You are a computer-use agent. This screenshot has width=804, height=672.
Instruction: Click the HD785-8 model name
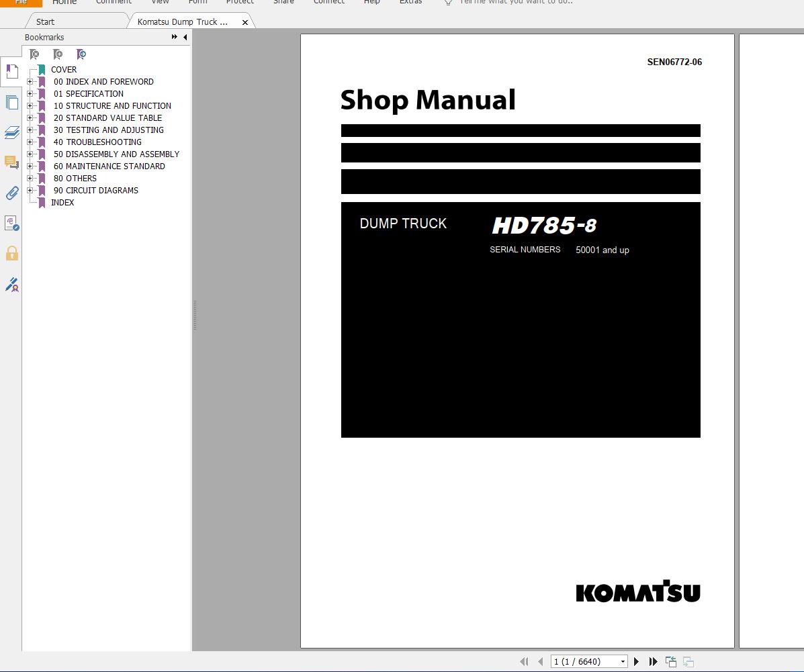click(x=544, y=225)
